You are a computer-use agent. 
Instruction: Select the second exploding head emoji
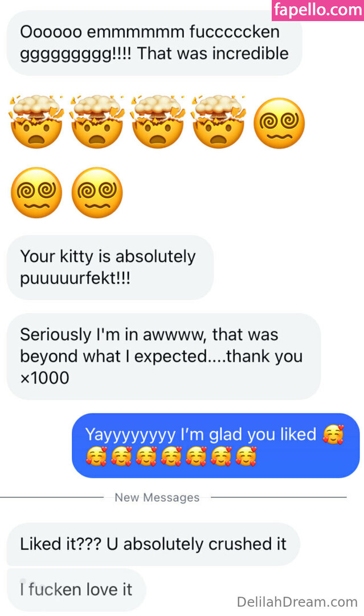(x=97, y=121)
